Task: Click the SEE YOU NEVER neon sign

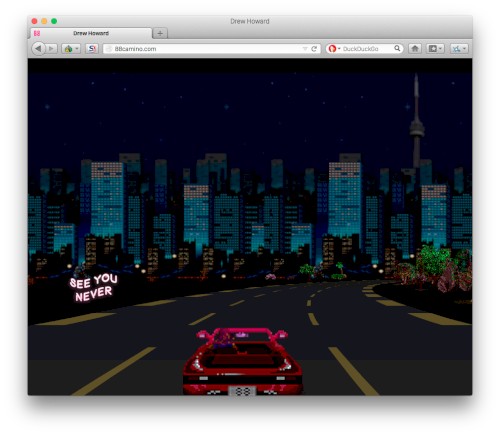Action: pyautogui.click(x=93, y=287)
